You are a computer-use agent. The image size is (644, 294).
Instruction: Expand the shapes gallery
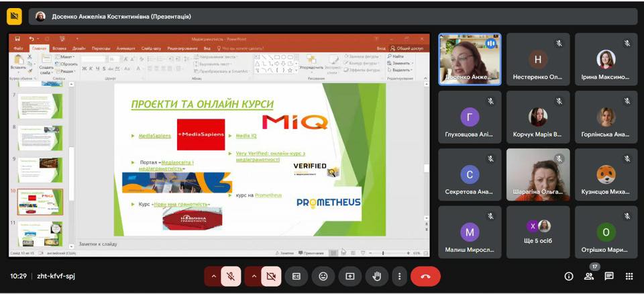[x=297, y=70]
